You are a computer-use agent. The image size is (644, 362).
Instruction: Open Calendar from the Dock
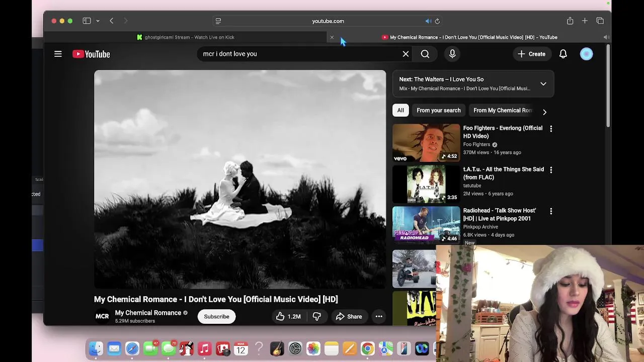pyautogui.click(x=241, y=348)
